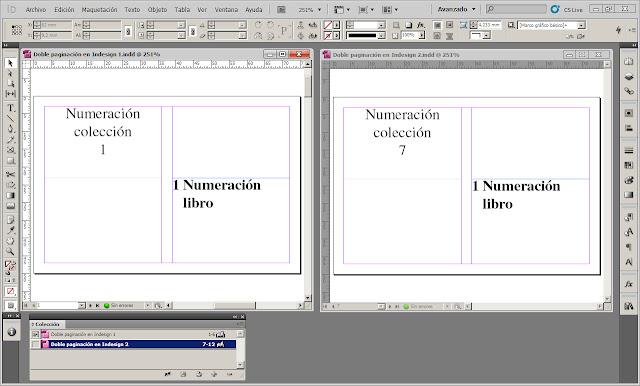The width and height of the screenshot is (640, 386).
Task: Open the Info panel icon
Action: [11, 332]
